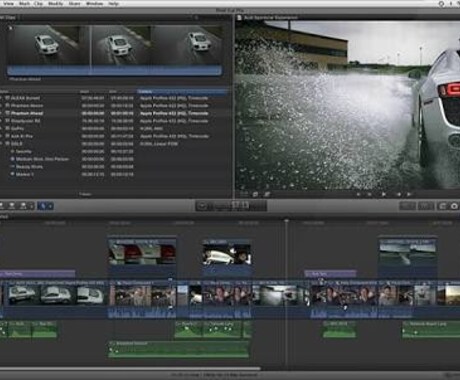Open Spotlight search in the menu bar
The image size is (460, 380).
(441, 3)
